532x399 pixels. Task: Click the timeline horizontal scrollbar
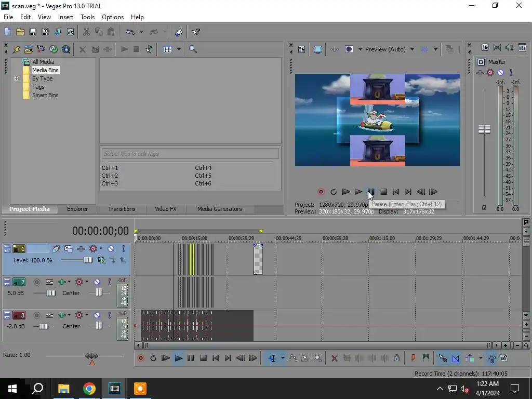[317, 345]
